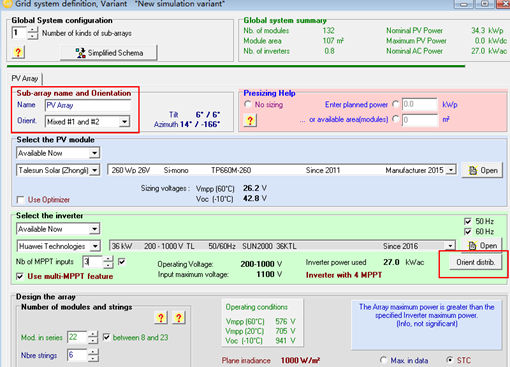The image size is (510, 367).
Task: Open Talesun Solar manufacturer dropdown
Action: [95, 170]
